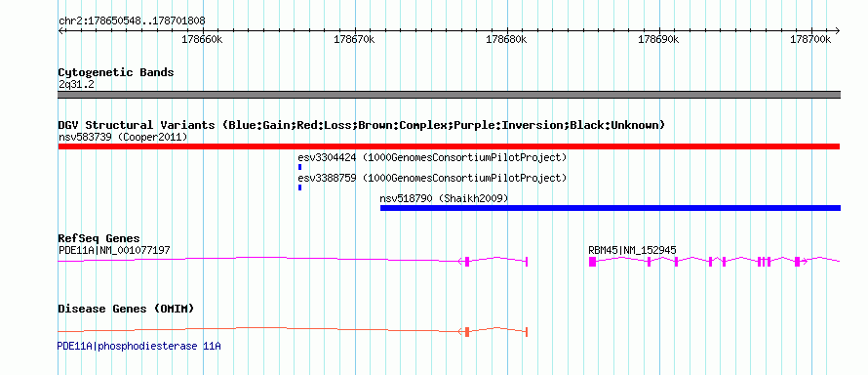Click the 178670k ruler label
Screen dimensions: 868x375
click(x=354, y=40)
